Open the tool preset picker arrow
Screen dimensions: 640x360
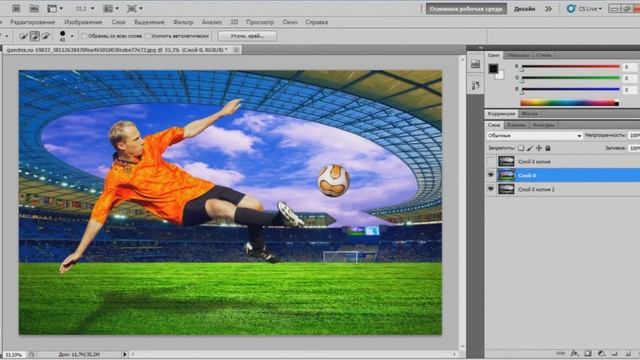point(7,36)
